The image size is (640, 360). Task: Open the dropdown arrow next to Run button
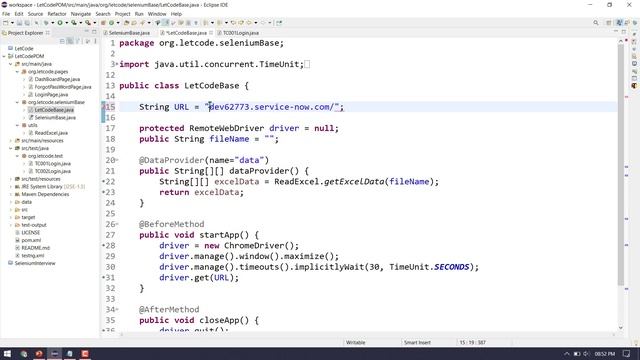coord(67,23)
